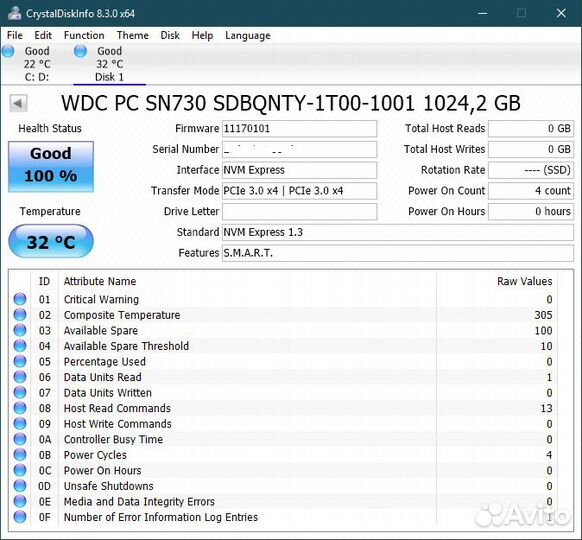Open the File menu
This screenshot has height=540, width=582.
15,35
